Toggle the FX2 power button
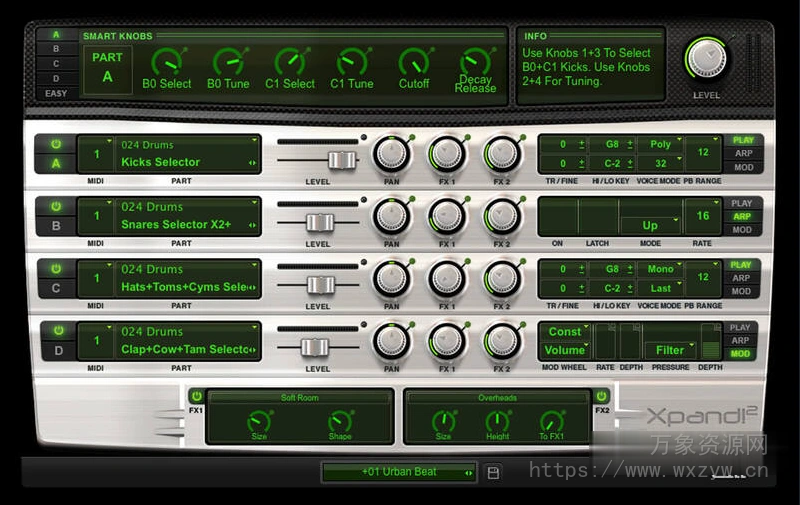Image resolution: width=800 pixels, height=505 pixels. [602, 396]
